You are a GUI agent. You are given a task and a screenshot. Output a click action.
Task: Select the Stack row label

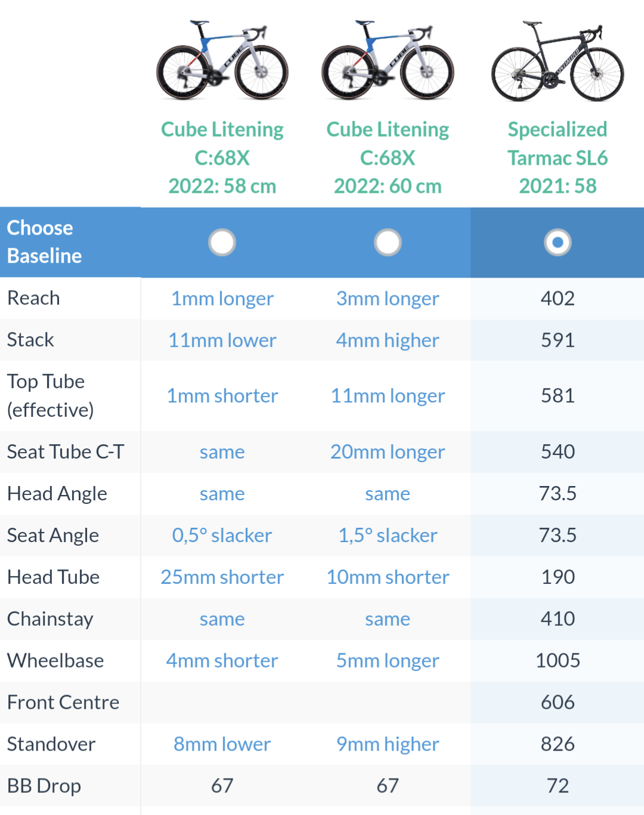click(x=30, y=340)
